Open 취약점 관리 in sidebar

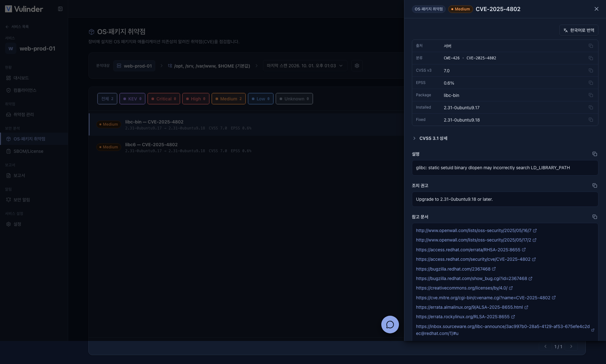pyautogui.click(x=34, y=115)
